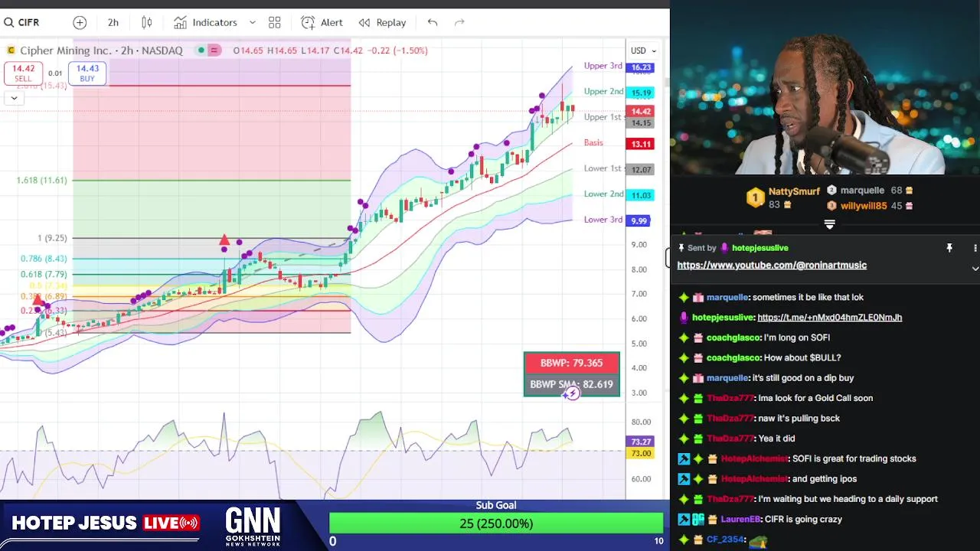Collapse pinned message chevron
This screenshot has height=551, width=980.
pyautogui.click(x=975, y=269)
